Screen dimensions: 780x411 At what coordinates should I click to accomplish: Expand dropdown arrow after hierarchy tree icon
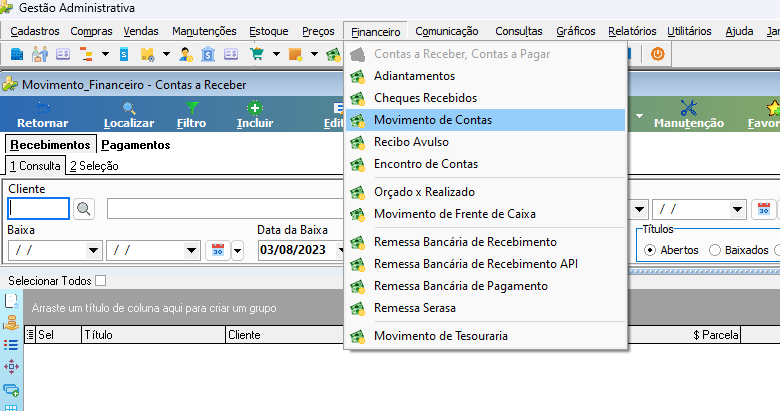pos(105,54)
